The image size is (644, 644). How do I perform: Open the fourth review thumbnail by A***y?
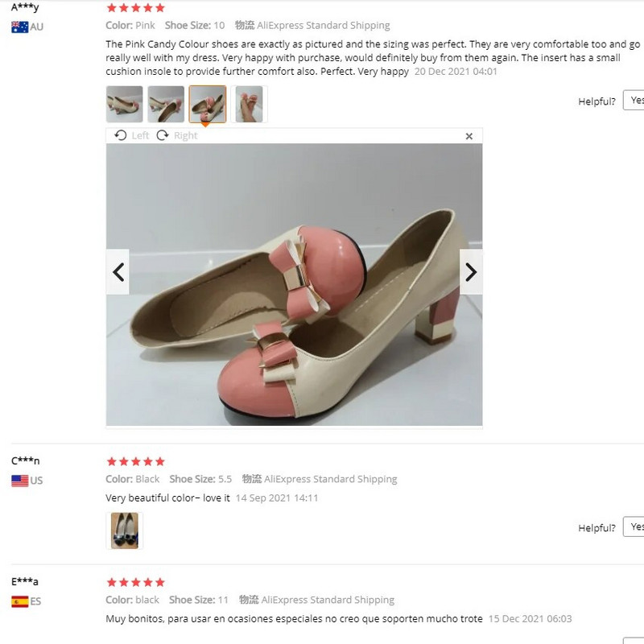click(x=249, y=105)
